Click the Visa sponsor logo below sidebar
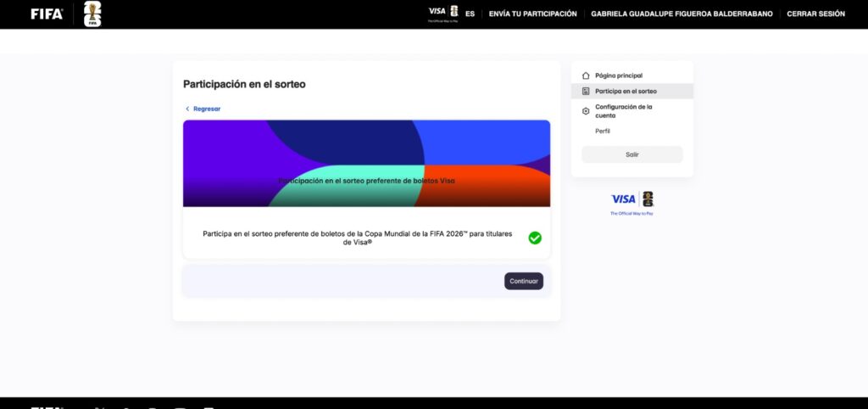This screenshot has width=868, height=409. point(632,203)
